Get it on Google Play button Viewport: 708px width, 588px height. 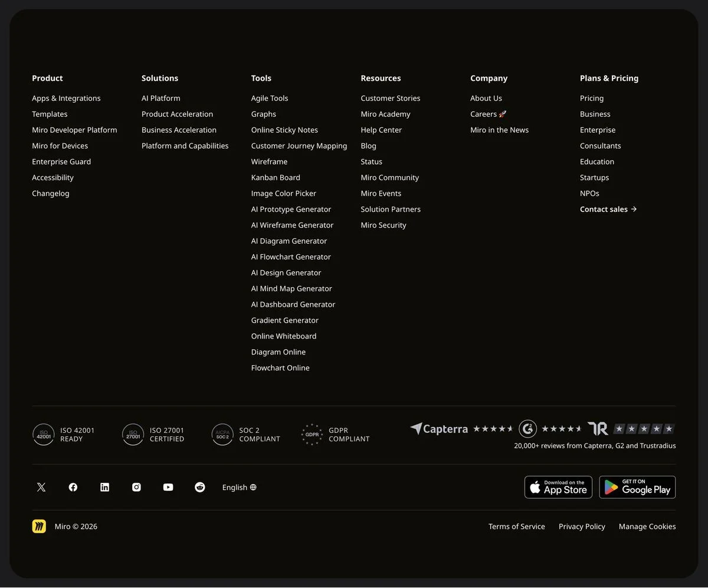pyautogui.click(x=637, y=487)
